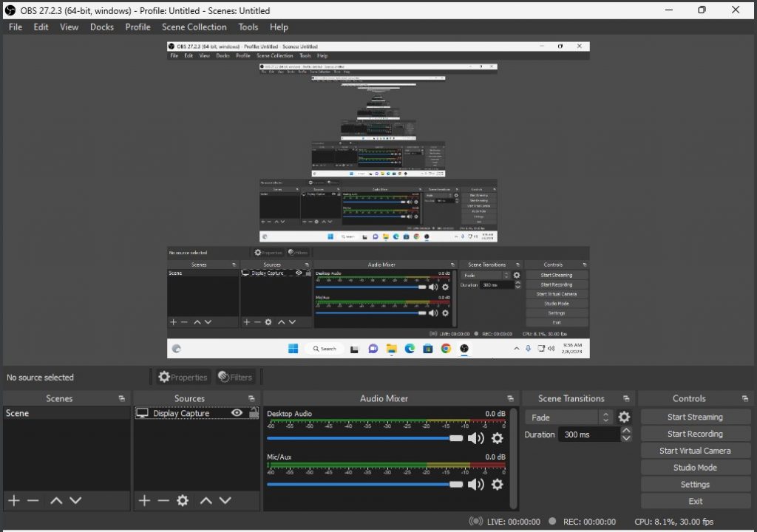Increase transition duration with up arrow
This screenshot has height=532, width=757.
pos(626,430)
